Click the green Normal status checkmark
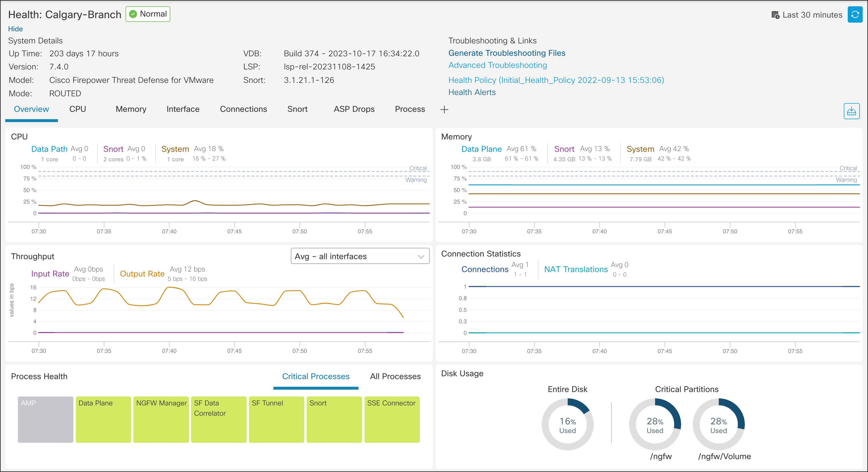868x472 pixels. [133, 14]
